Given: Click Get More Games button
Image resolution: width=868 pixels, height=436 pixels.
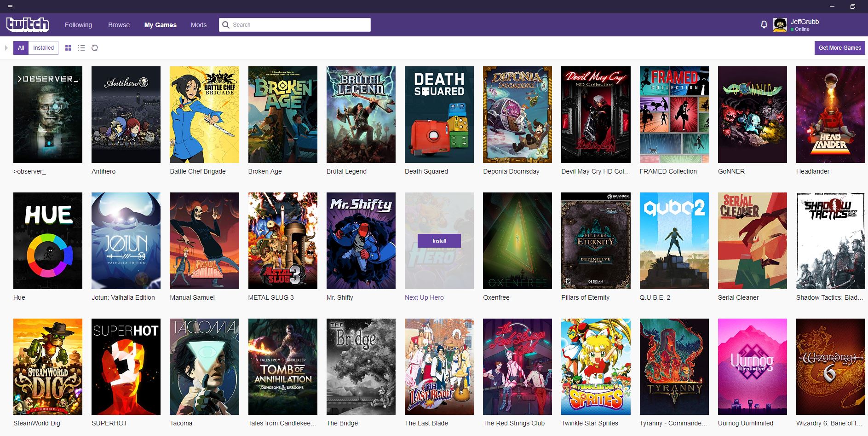Looking at the screenshot, I should point(839,48).
